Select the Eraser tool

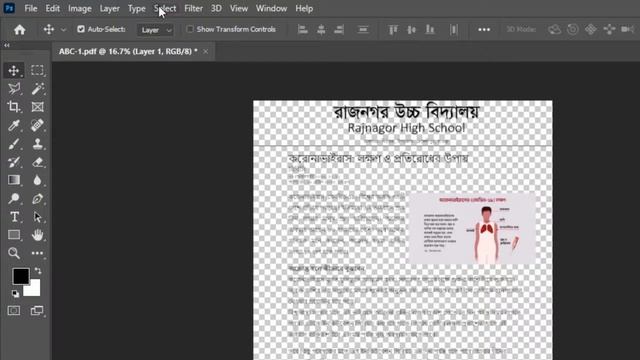(37, 162)
